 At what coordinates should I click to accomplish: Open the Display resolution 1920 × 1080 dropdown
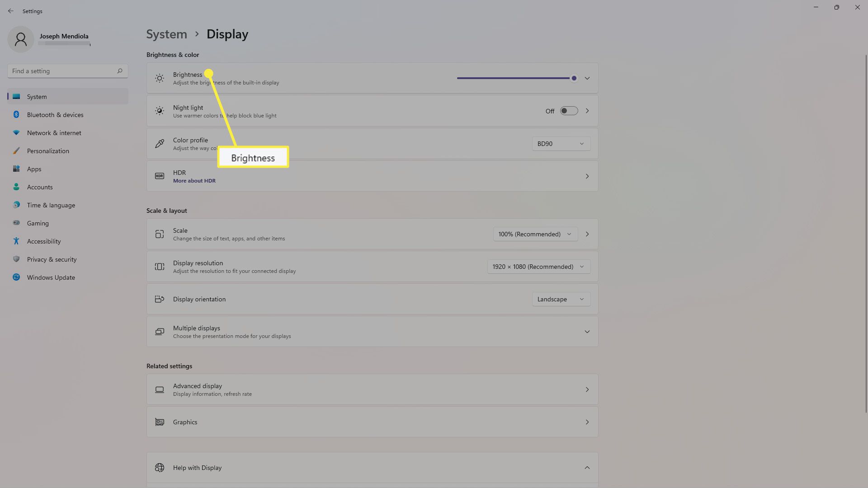point(539,267)
